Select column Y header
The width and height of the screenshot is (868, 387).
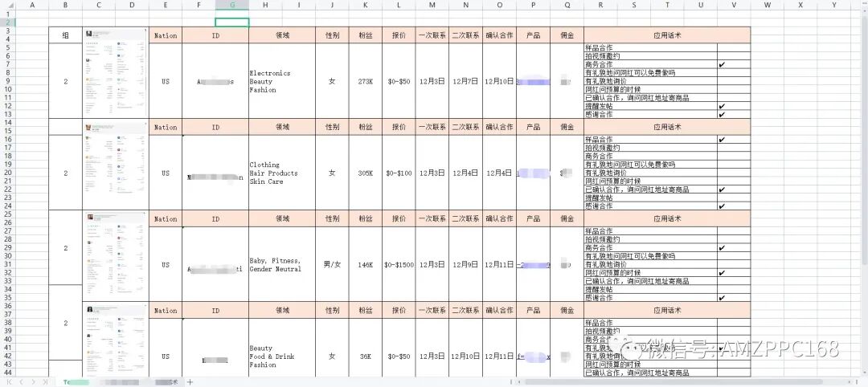[x=833, y=5]
